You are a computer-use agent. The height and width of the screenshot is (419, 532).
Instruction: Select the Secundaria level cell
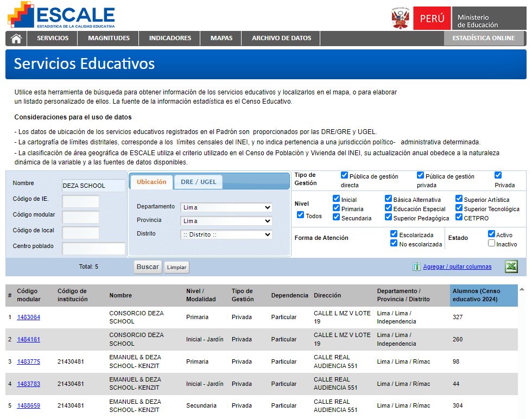pyautogui.click(x=201, y=405)
